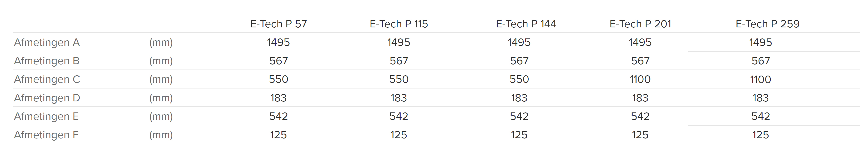Click the Afmetingen A row label

coord(47,43)
